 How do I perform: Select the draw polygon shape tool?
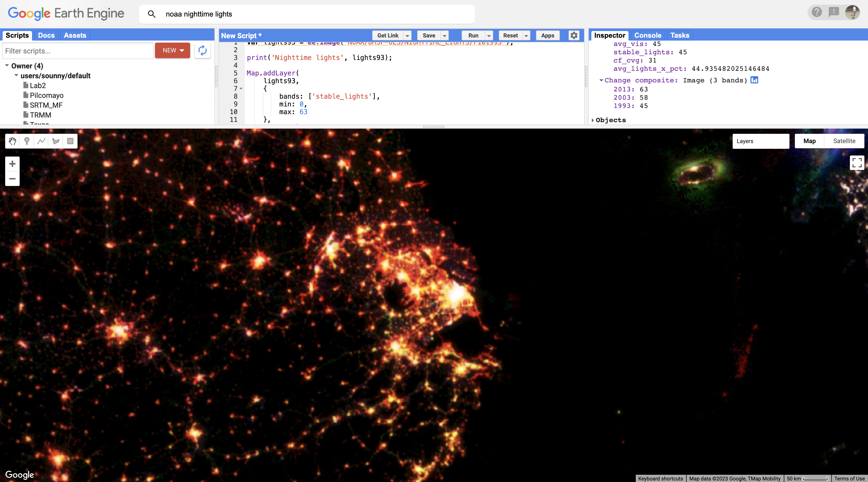pyautogui.click(x=56, y=141)
